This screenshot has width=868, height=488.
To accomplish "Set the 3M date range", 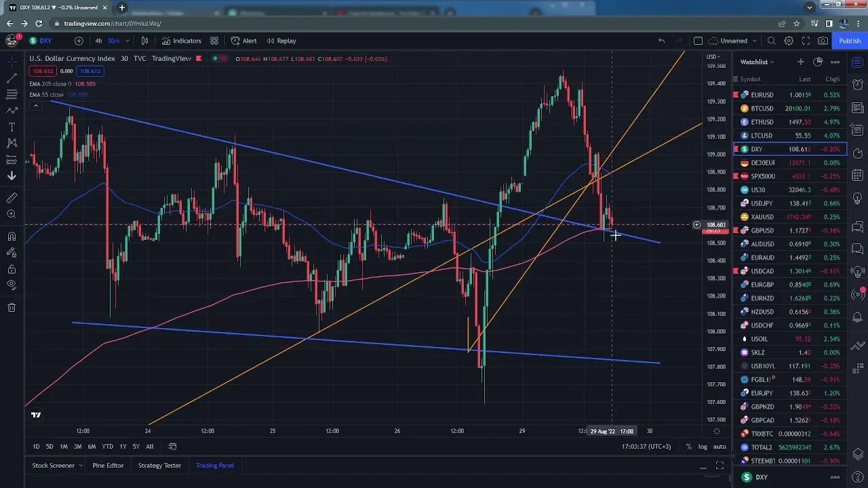I will [x=77, y=446].
